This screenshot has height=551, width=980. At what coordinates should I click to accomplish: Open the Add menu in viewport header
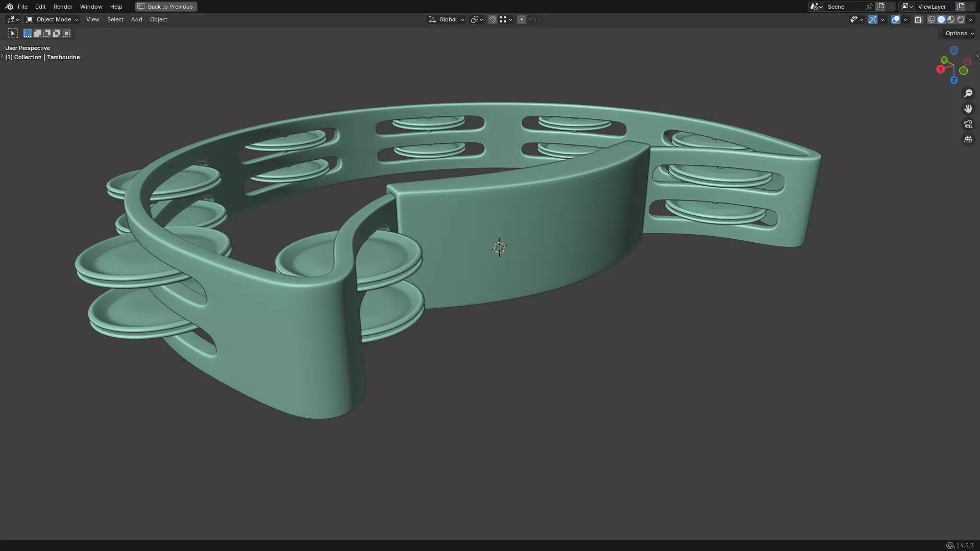[136, 19]
